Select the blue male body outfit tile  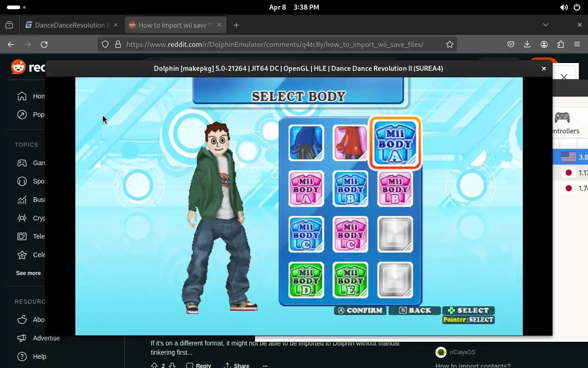coord(306,143)
